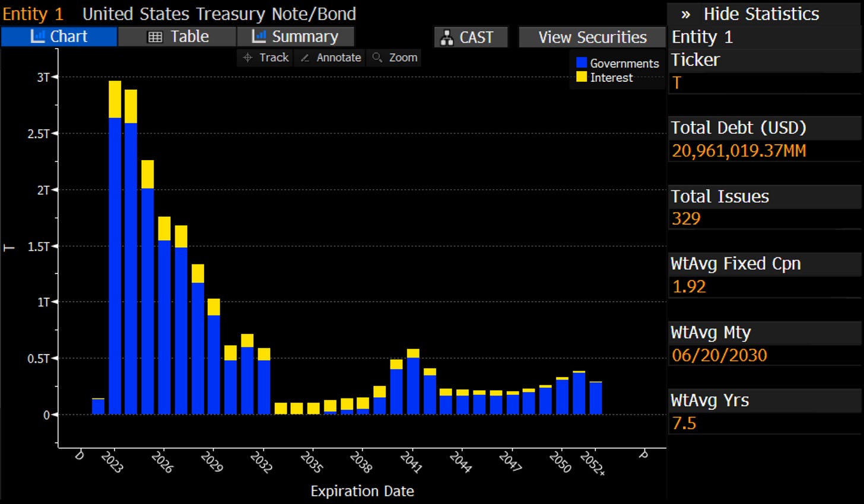Viewport: 864px width, 504px height.
Task: Click View Securities button
Action: [592, 37]
